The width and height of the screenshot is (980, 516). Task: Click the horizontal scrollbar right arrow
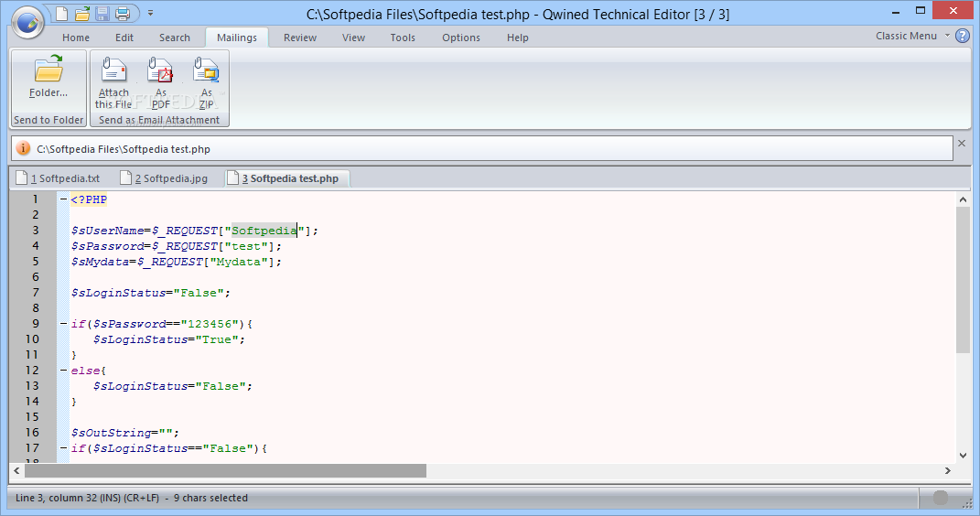[x=947, y=470]
